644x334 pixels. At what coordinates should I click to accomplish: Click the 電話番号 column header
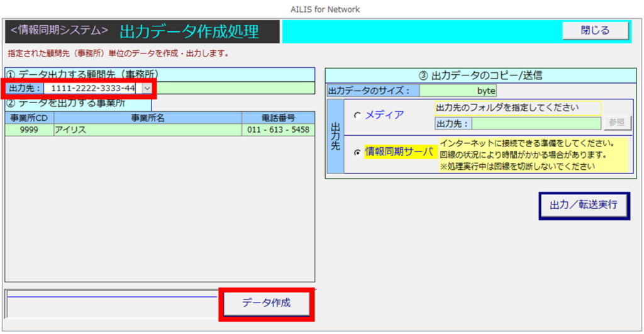coord(278,118)
